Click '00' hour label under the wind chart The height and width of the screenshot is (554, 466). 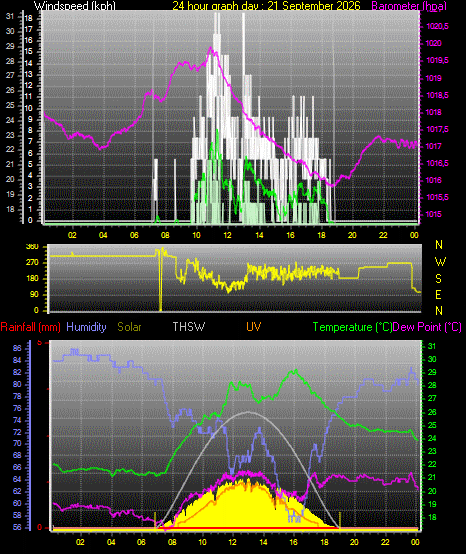tap(414, 235)
